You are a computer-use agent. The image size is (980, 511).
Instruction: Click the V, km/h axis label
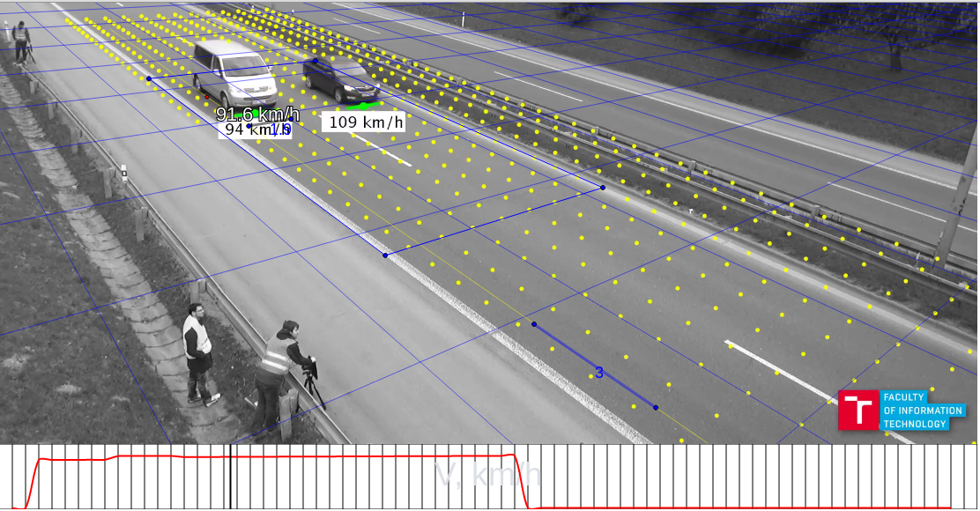(x=487, y=476)
